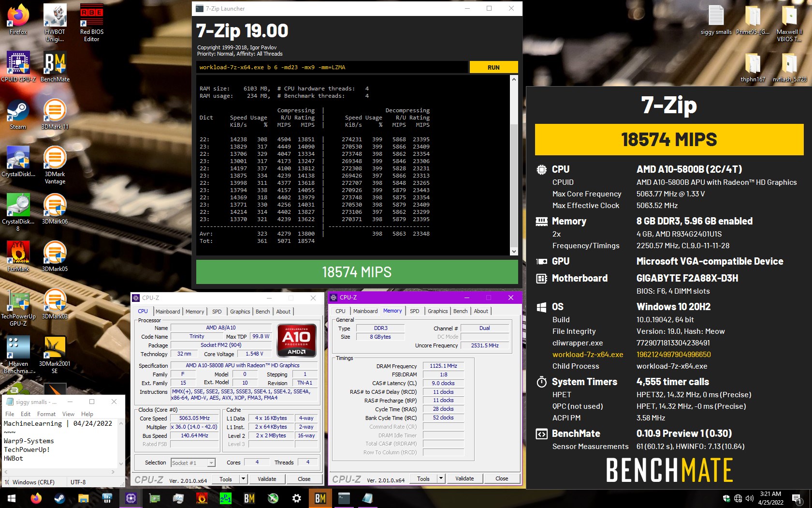
Task: Open the About tab in the left CPU-Z window
Action: pyautogui.click(x=283, y=312)
